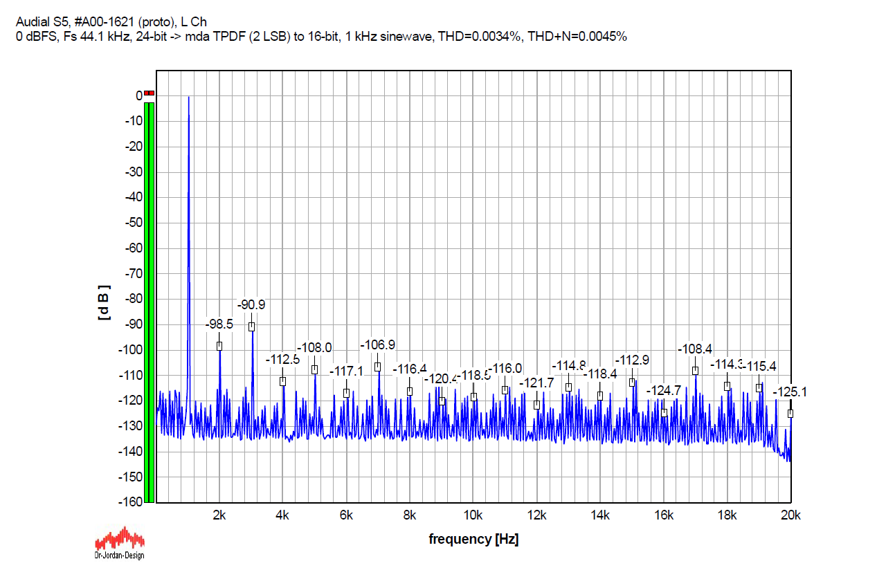Click the square marker labeled -117.1
Image resolution: width=886 pixels, height=588 pixels.
click(346, 393)
